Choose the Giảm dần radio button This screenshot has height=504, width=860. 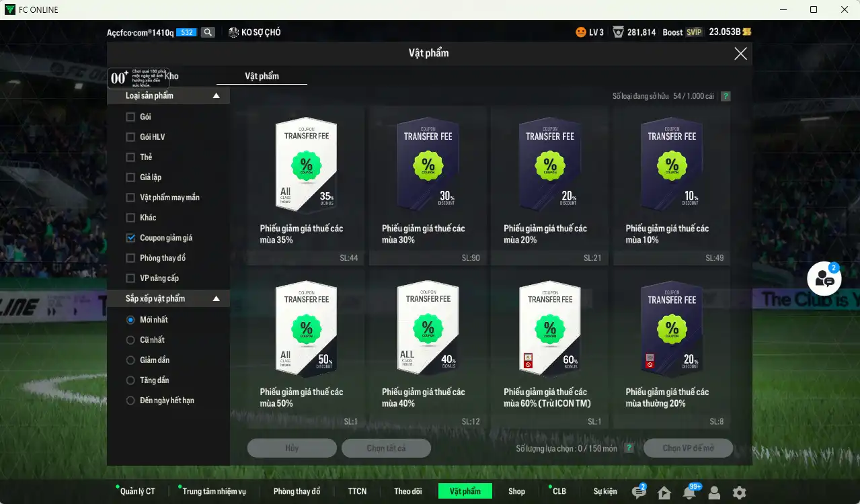pyautogui.click(x=130, y=360)
